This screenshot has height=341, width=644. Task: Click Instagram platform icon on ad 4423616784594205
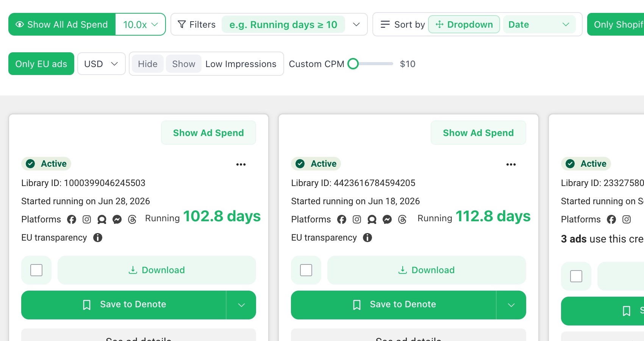357,219
